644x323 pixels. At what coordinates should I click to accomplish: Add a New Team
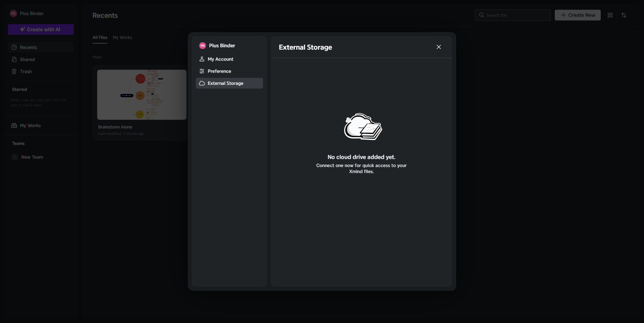pos(32,157)
